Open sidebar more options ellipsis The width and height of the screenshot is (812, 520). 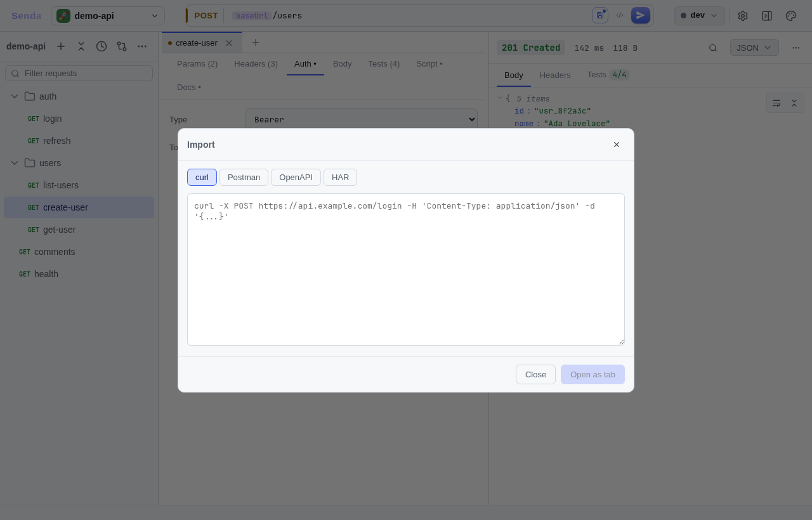pos(142,46)
